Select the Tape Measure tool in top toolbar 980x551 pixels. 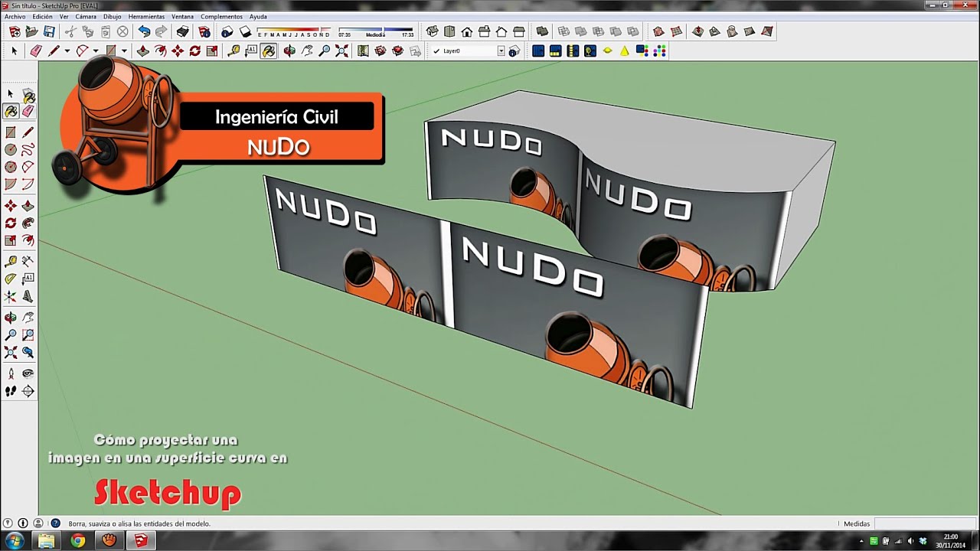234,51
